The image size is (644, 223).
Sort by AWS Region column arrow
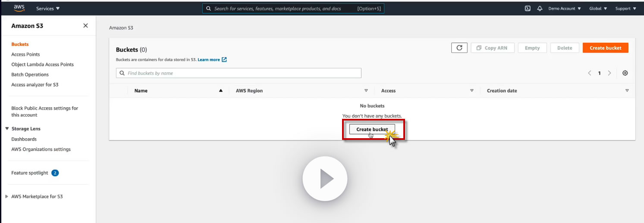pos(366,90)
